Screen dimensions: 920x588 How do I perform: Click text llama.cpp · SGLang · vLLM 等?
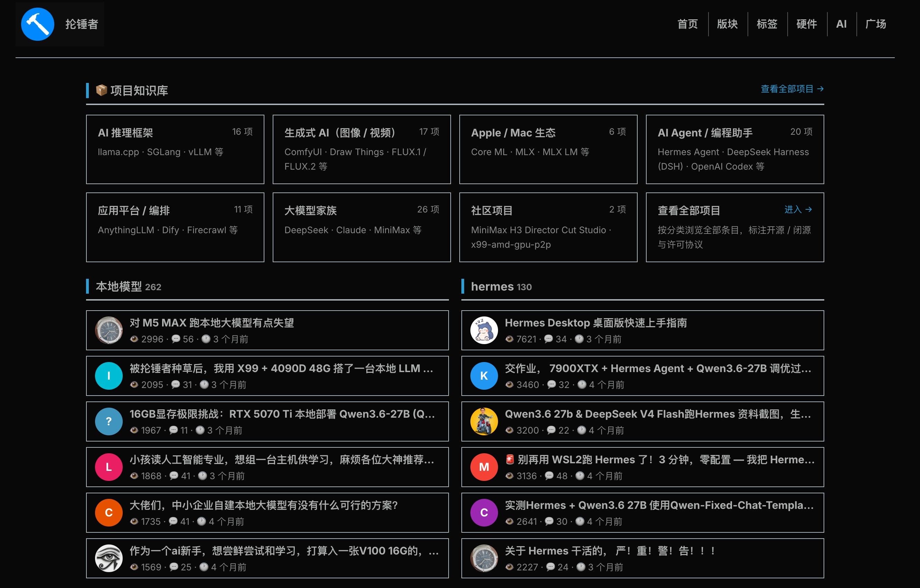tap(160, 152)
